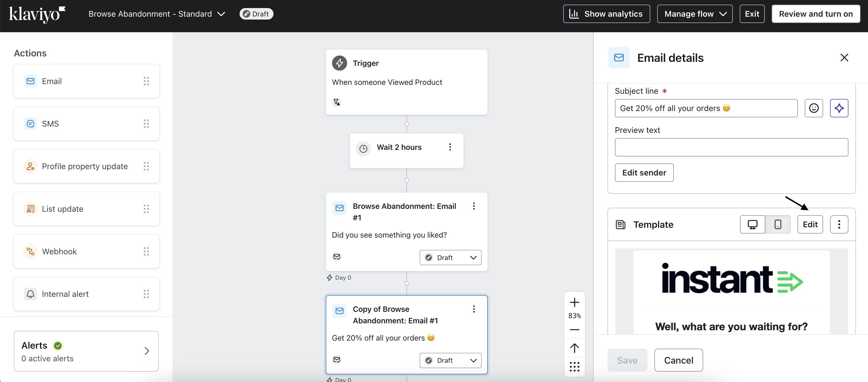868x382 pixels.
Task: Open the Wait 2 hours options menu
Action: tap(450, 147)
